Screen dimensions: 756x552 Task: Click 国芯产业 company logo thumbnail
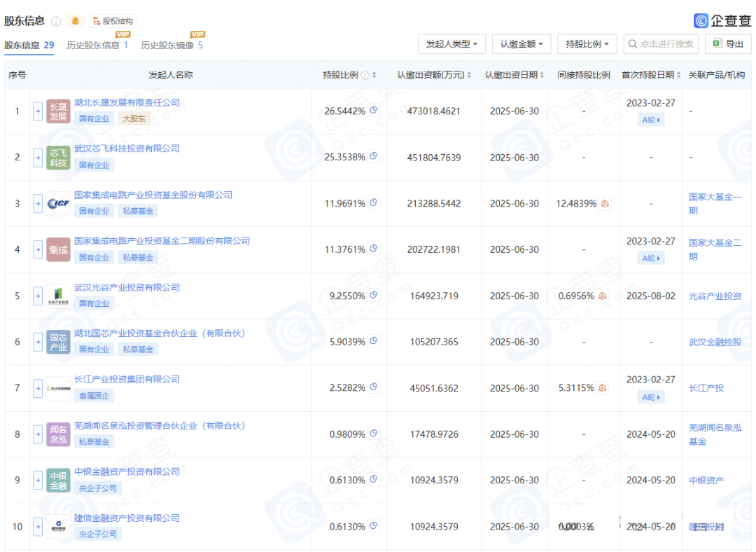(58, 342)
